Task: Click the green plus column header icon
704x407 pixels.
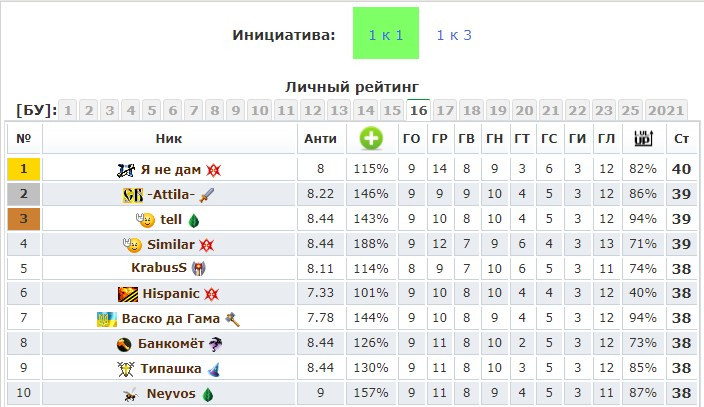Action: pos(371,138)
